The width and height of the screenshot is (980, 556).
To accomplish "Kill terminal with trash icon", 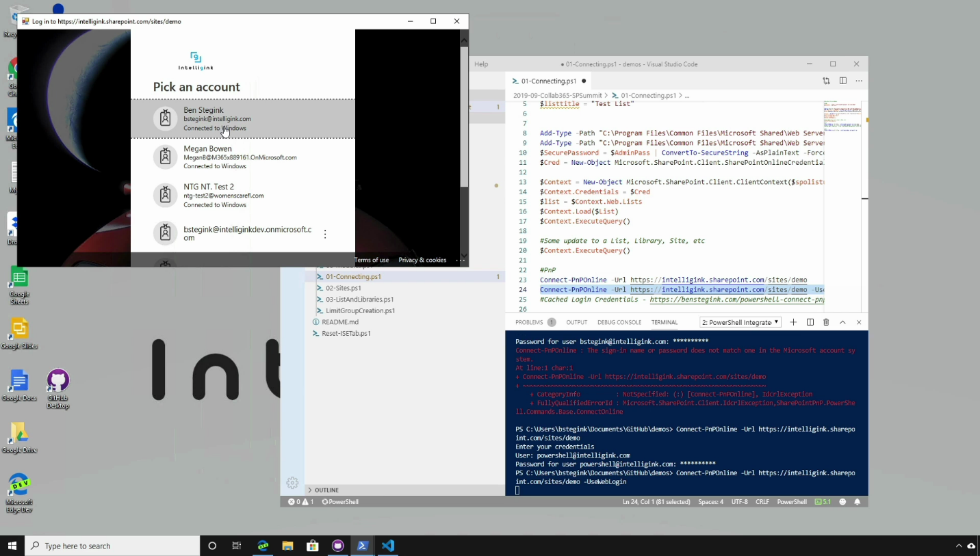I will coord(826,322).
